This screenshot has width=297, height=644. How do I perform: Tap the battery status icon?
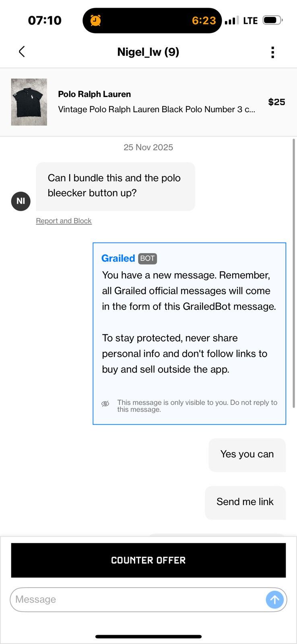point(272,20)
